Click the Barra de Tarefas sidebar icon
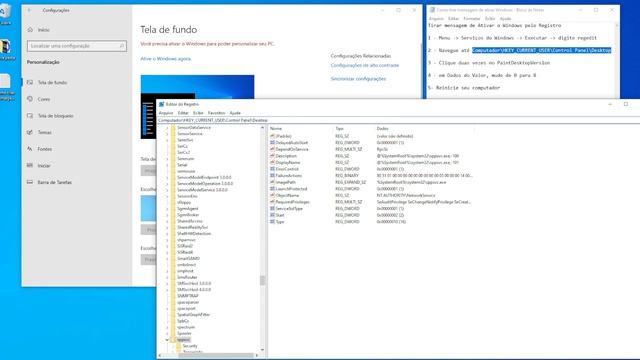Viewport: 640px width, 360px height. (30, 182)
